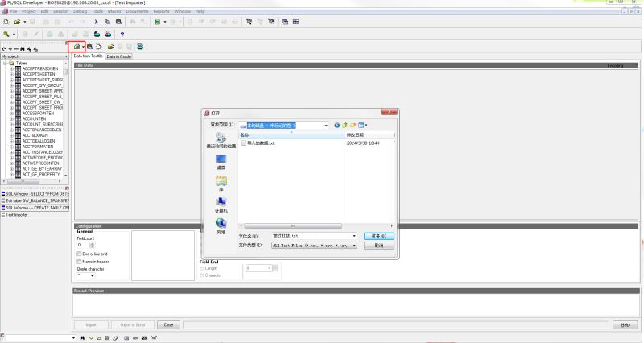Screen dimensions: 644x343
Task: Select the Edit table GW_BALANCE_TRANSFER window entry
Action: 35,200
